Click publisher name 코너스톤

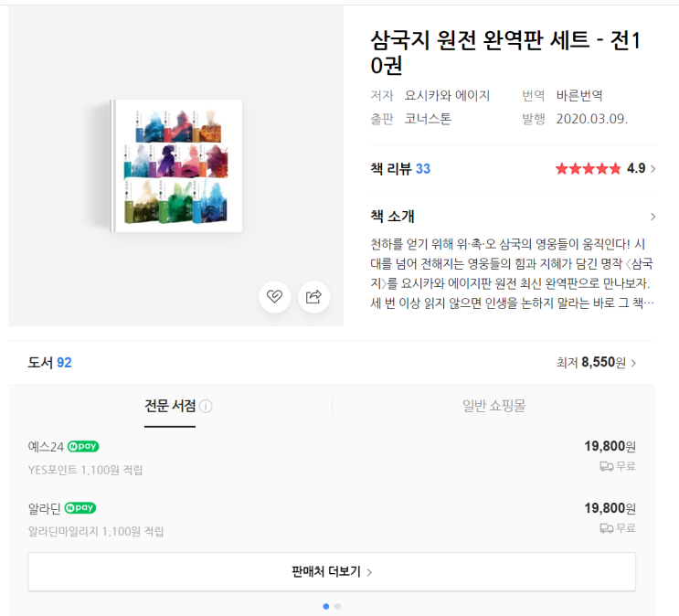pos(428,119)
